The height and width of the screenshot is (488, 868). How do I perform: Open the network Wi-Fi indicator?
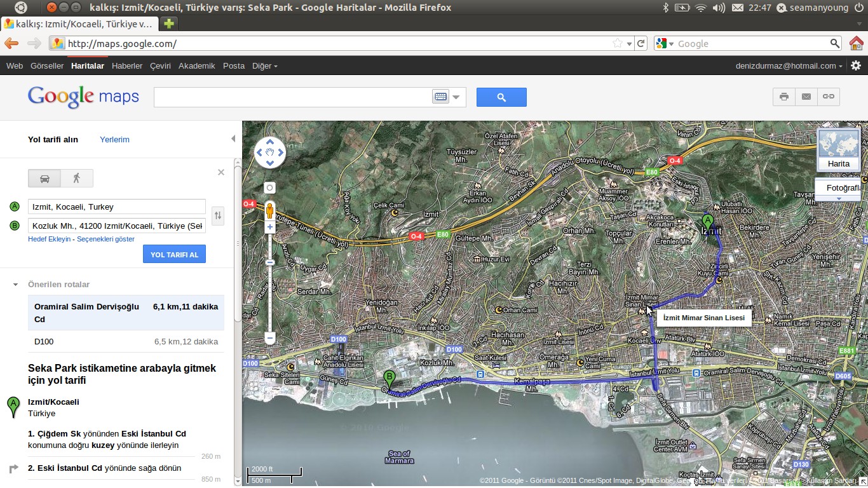[x=701, y=8]
